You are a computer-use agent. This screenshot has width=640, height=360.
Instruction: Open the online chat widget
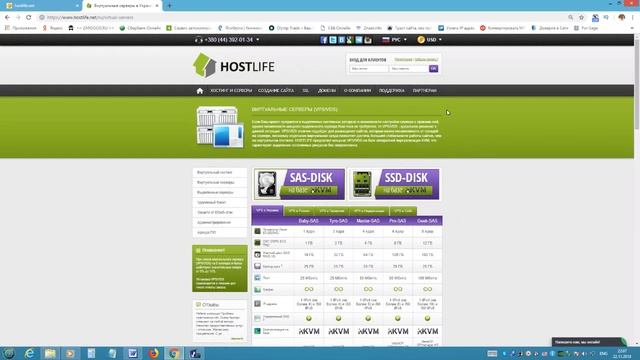coord(589,342)
